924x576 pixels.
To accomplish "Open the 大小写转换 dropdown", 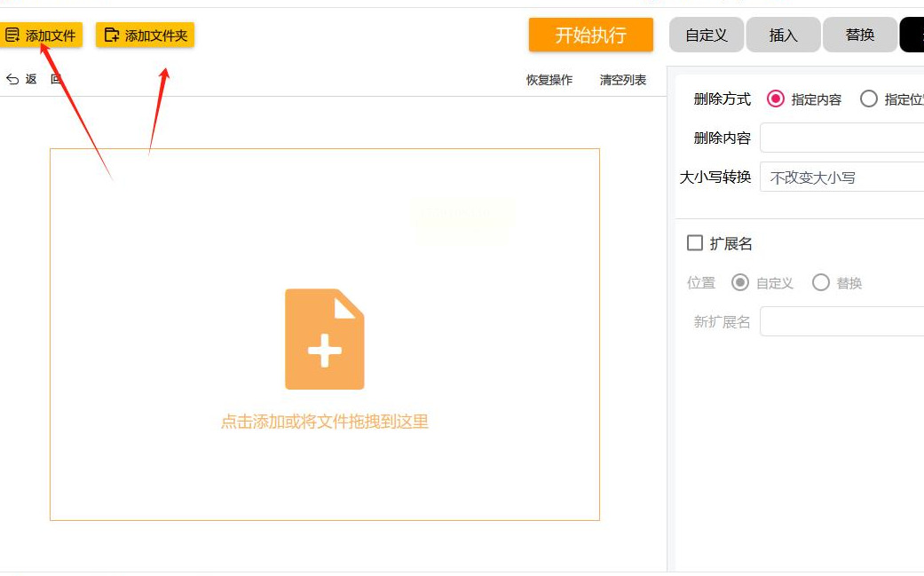I will pos(842,177).
